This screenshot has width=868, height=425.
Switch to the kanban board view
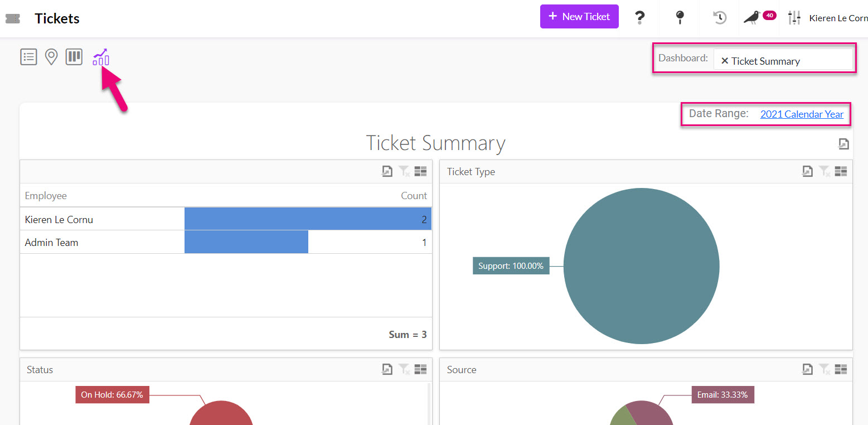(x=74, y=56)
